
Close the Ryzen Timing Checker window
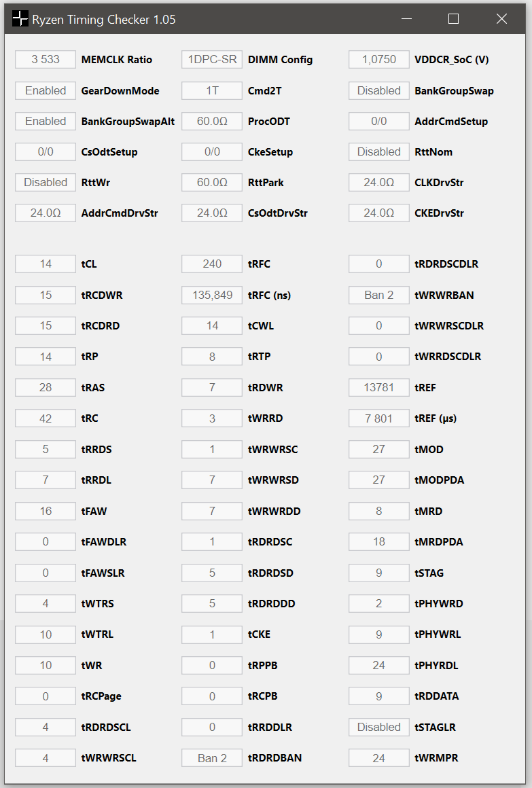coord(501,19)
